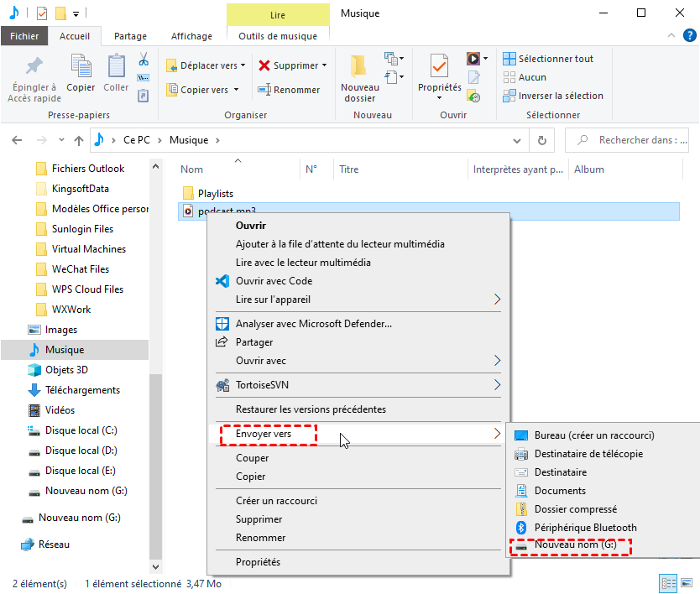Image resolution: width=700 pixels, height=594 pixels.
Task: Click the Périphérique Bluetooth send target
Action: 585,528
